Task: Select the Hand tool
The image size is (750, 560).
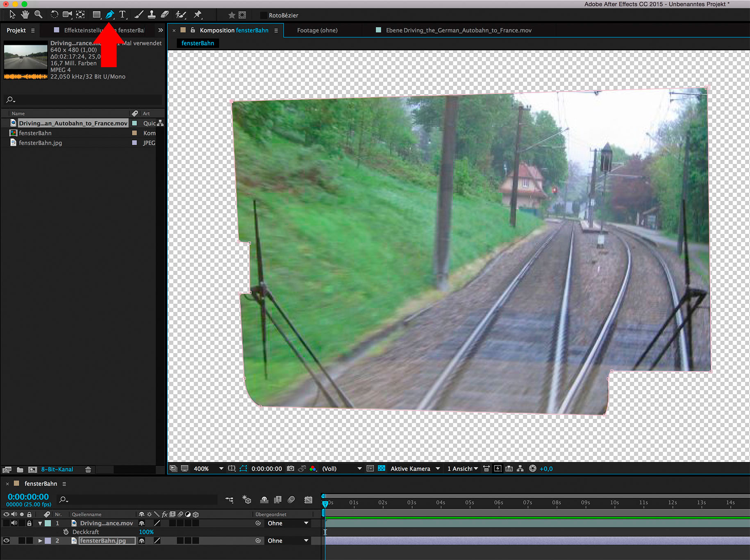Action: click(25, 15)
